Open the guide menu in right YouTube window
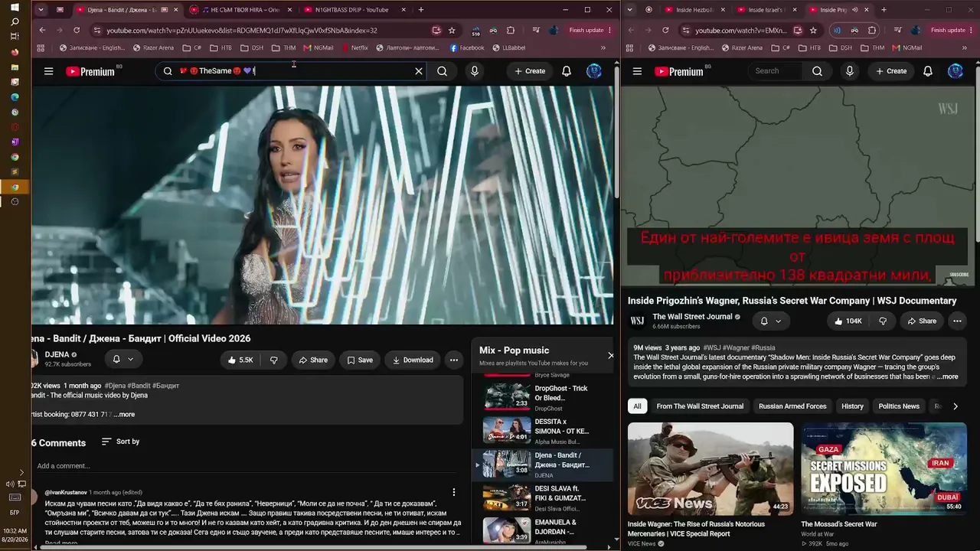This screenshot has height=551, width=980. click(x=637, y=71)
